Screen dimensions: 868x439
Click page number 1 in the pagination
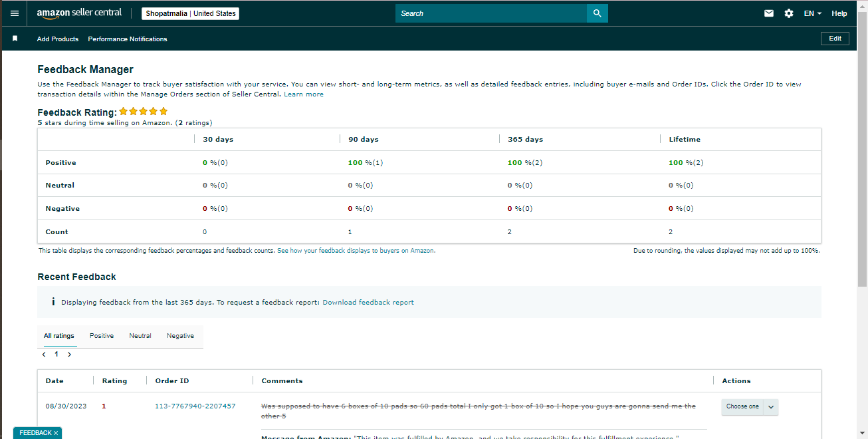point(56,355)
